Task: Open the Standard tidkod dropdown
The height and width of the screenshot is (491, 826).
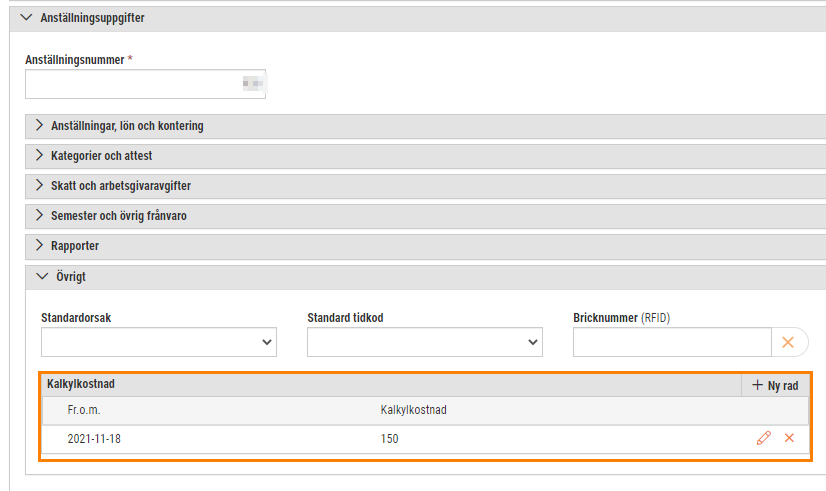Action: pos(425,342)
